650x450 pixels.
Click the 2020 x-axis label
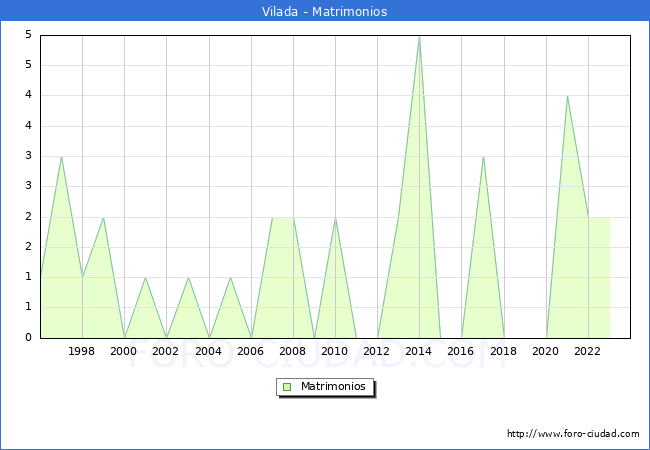pyautogui.click(x=545, y=351)
